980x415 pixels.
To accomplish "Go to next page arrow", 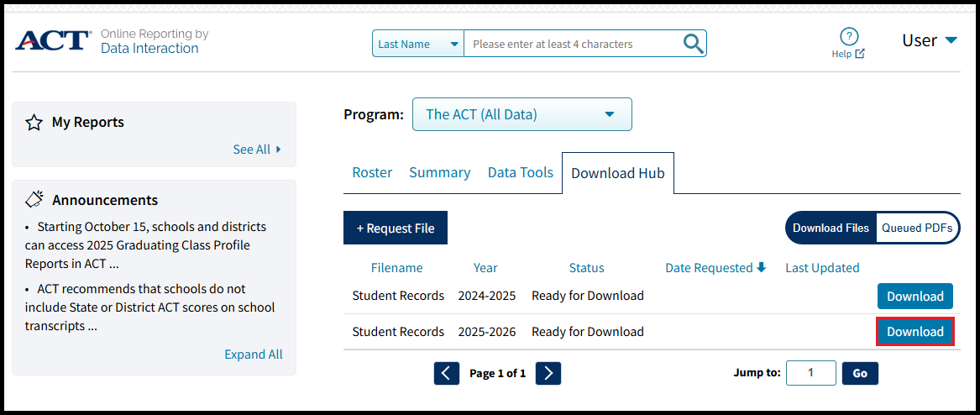I will [548, 373].
